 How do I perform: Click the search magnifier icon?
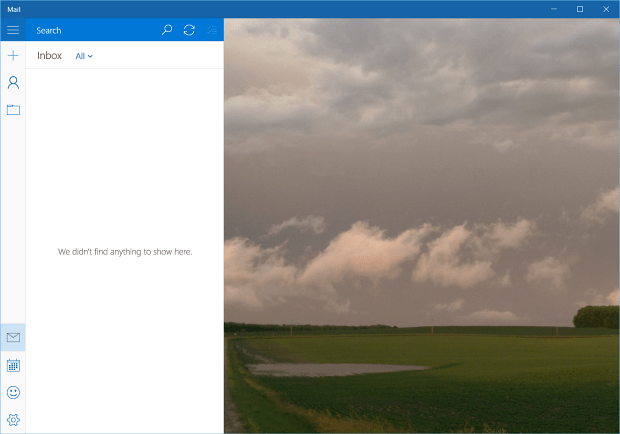[167, 30]
